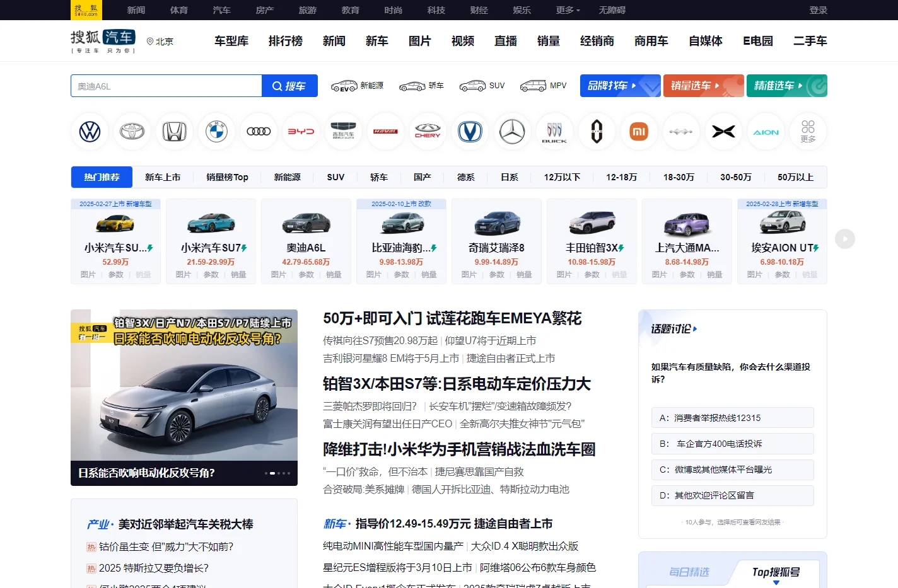
Task: Open the 车型库 navigation item
Action: pos(231,41)
